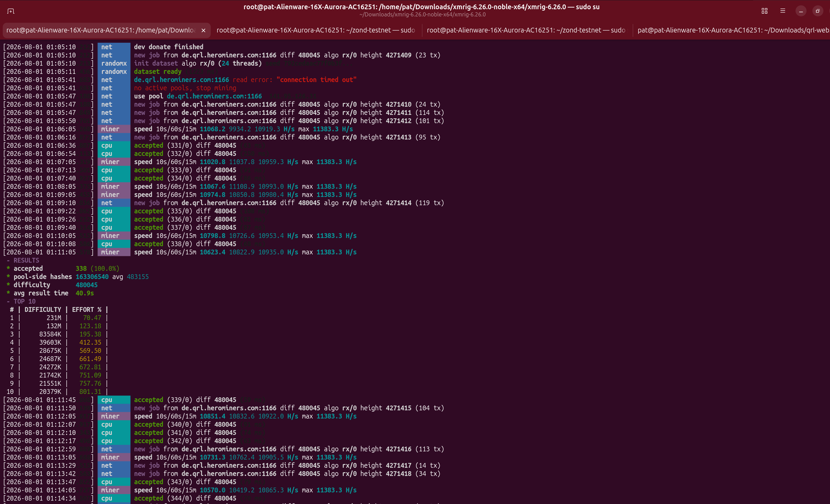The height and width of the screenshot is (504, 830).
Task: Click the '- TOP 10' section header
Action: pyautogui.click(x=21, y=301)
